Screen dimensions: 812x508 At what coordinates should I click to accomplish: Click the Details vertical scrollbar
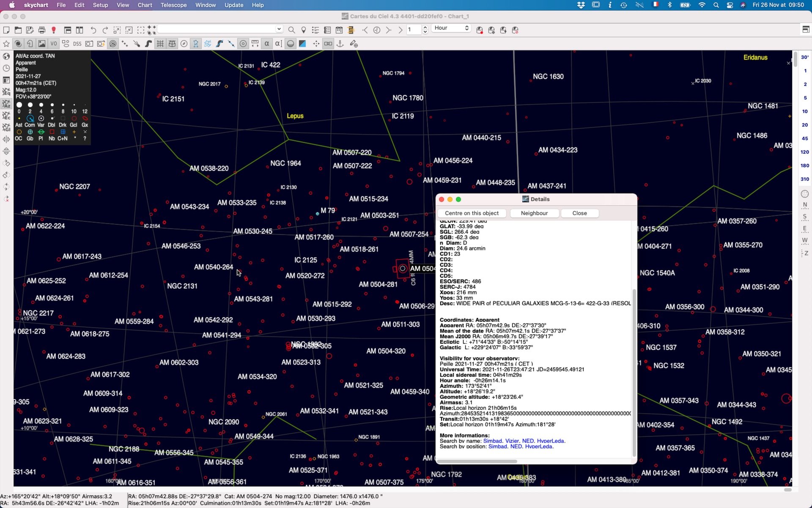tap(634, 373)
